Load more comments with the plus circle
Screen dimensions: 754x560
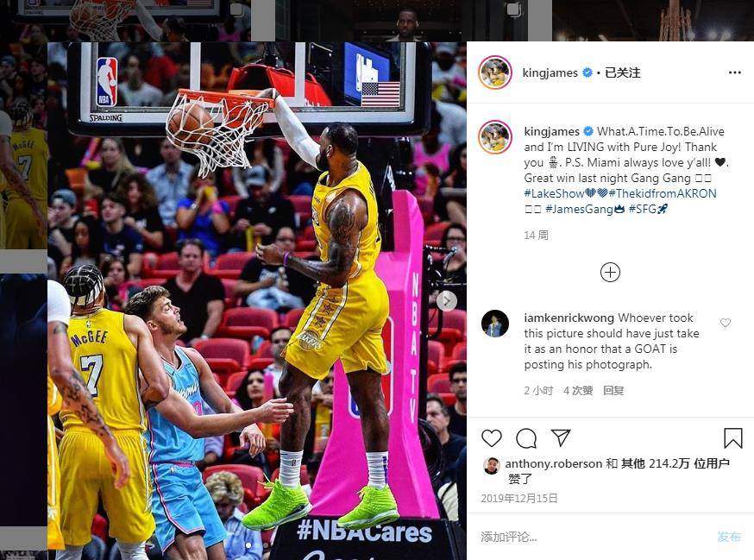[x=610, y=273]
